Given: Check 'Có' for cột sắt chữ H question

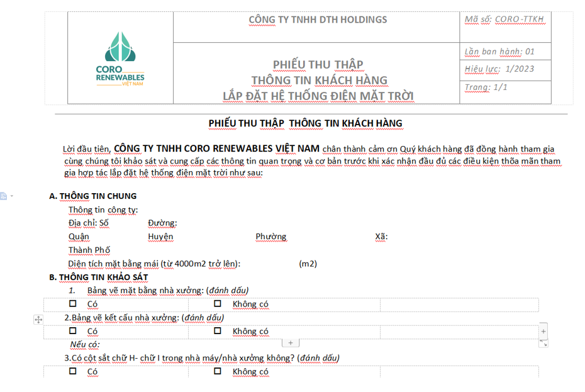Looking at the screenshot, I should [x=73, y=371].
